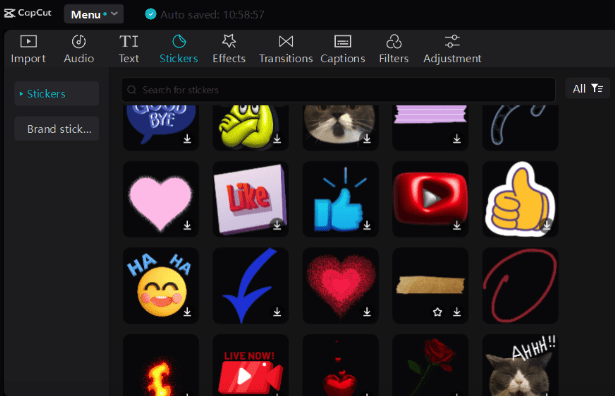Select the purple tape sticker thumbnail
The height and width of the screenshot is (396, 615).
(x=430, y=127)
